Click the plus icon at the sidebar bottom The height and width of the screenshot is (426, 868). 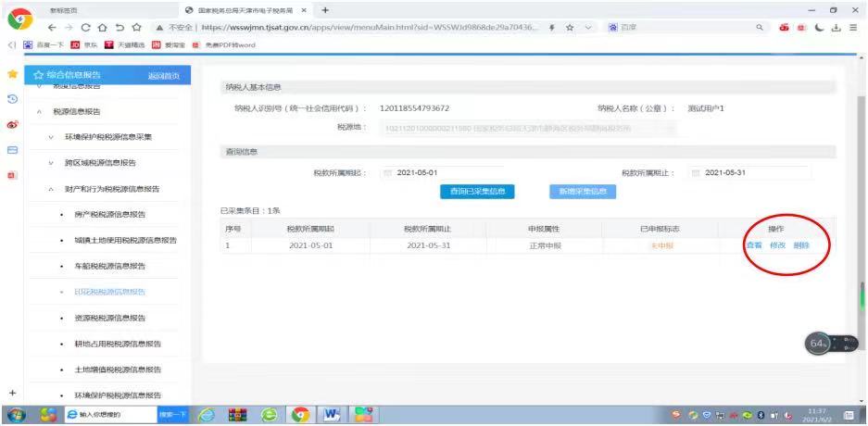coord(13,393)
